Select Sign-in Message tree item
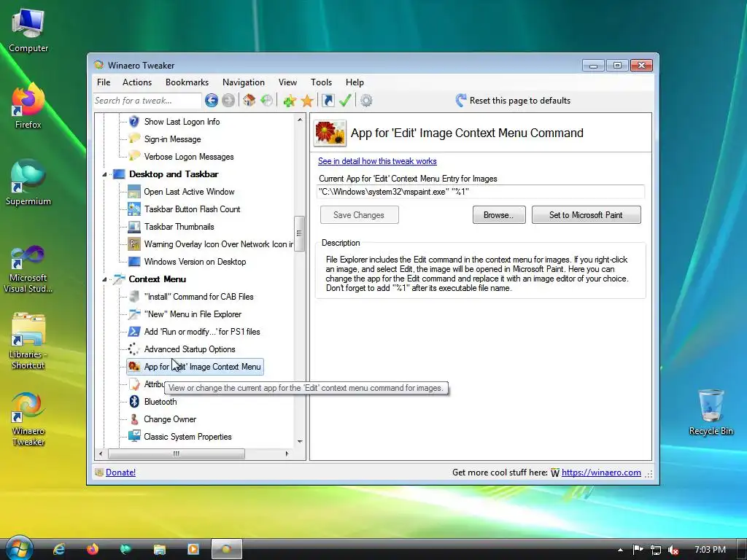 tap(172, 139)
